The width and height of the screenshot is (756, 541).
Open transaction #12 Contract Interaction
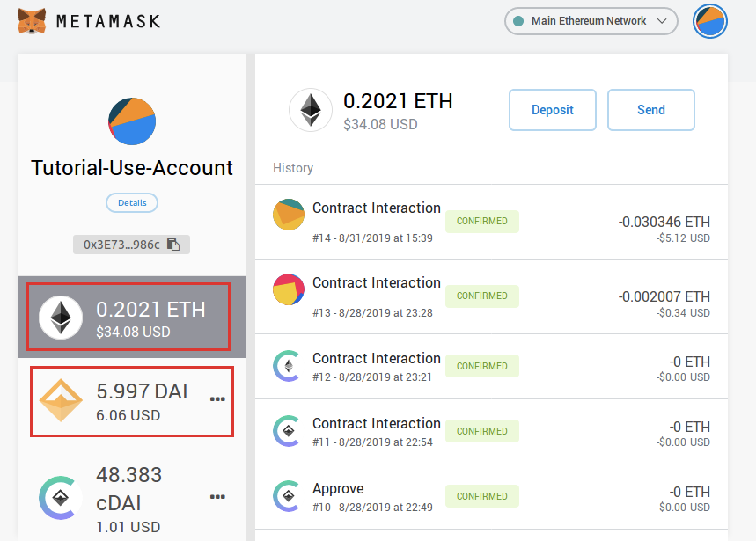coord(491,367)
